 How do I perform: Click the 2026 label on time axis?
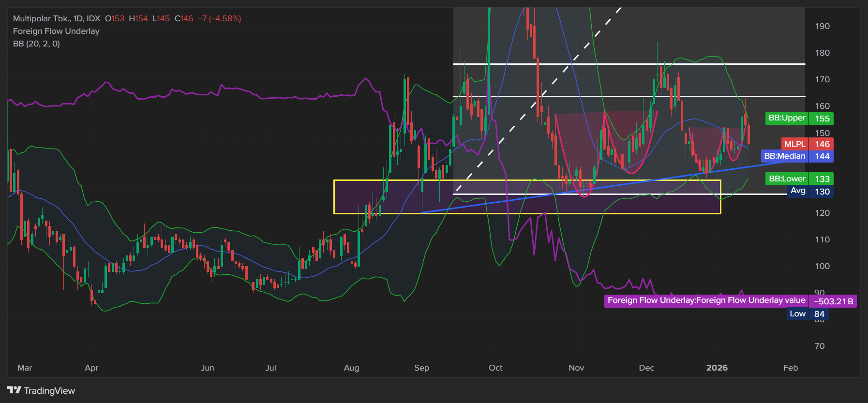click(x=717, y=368)
